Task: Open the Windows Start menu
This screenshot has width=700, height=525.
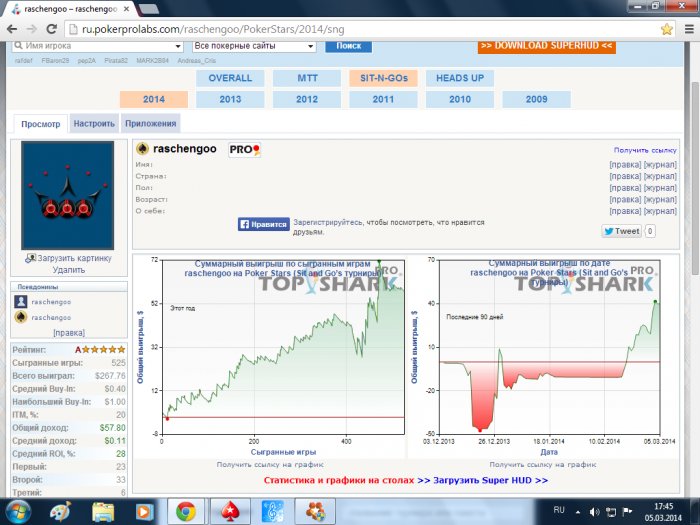Action: coord(17,512)
